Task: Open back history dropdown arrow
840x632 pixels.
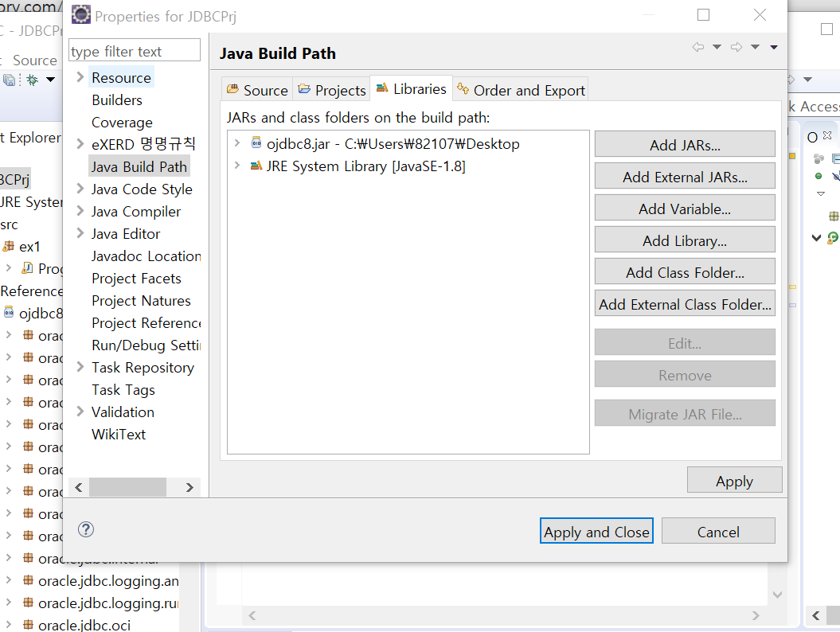Action: [x=717, y=47]
